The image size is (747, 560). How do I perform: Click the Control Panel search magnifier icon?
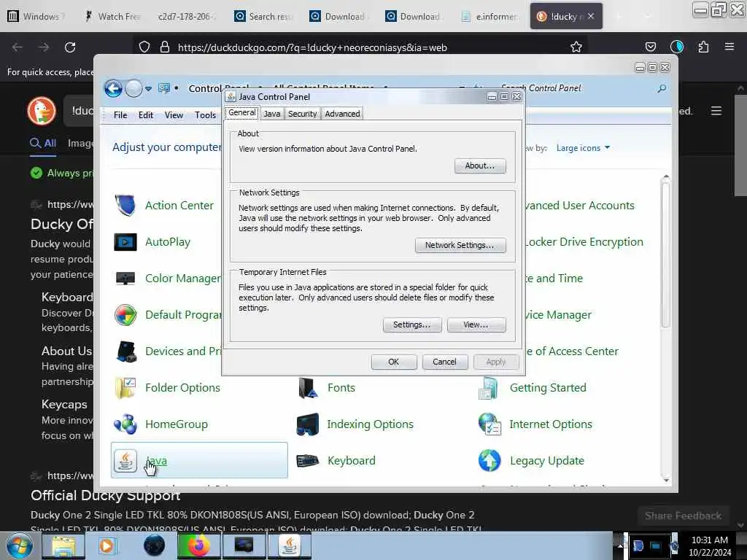(x=662, y=88)
